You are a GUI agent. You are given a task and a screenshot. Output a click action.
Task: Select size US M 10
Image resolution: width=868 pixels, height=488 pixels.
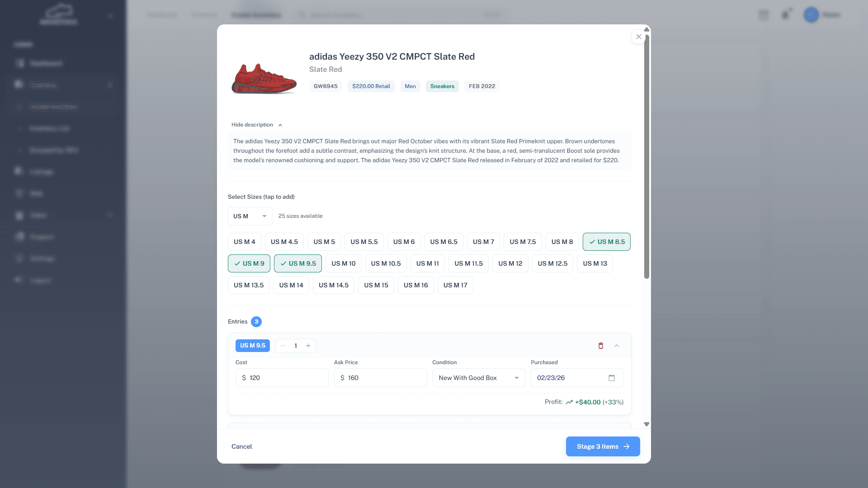343,263
